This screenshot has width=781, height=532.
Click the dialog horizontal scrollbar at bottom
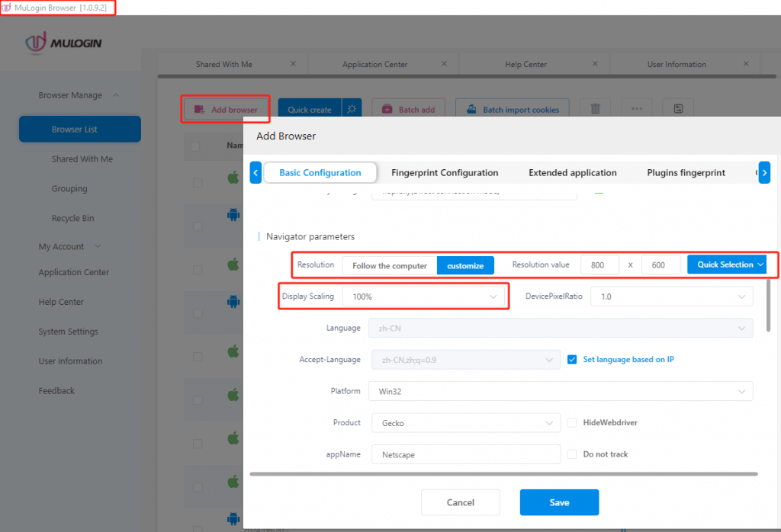pyautogui.click(x=503, y=474)
